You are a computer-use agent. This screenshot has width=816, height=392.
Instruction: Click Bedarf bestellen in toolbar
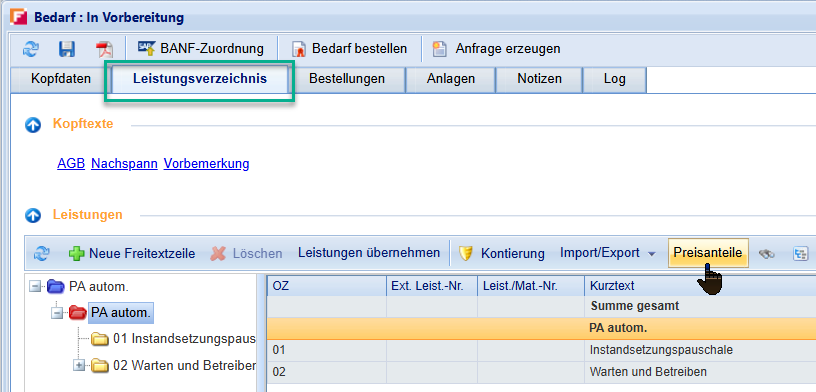pyautogui.click(x=349, y=49)
